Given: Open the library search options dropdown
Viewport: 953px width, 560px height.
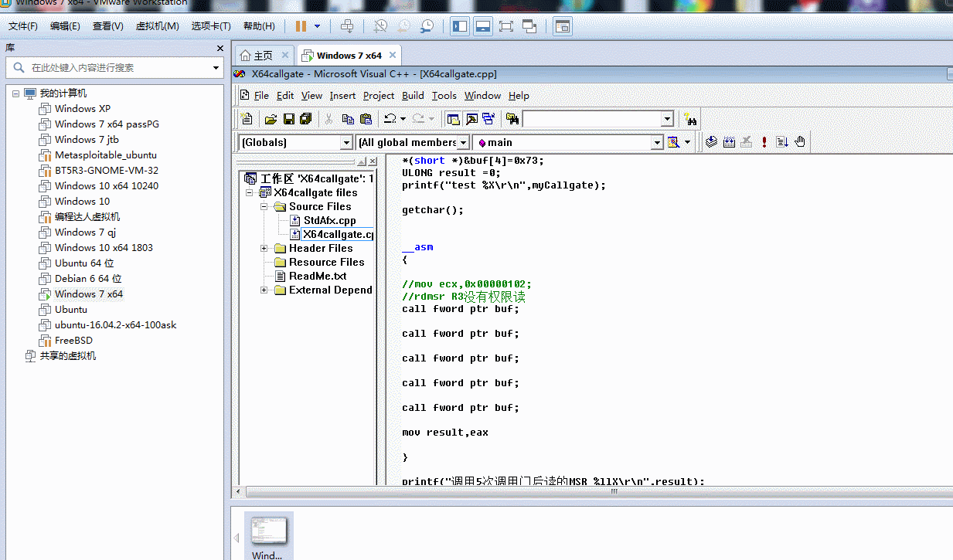Looking at the screenshot, I should pos(216,68).
